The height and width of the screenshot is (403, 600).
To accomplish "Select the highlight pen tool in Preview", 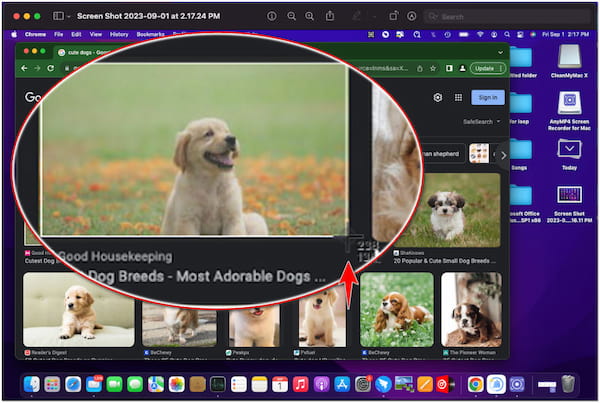I will [x=357, y=16].
